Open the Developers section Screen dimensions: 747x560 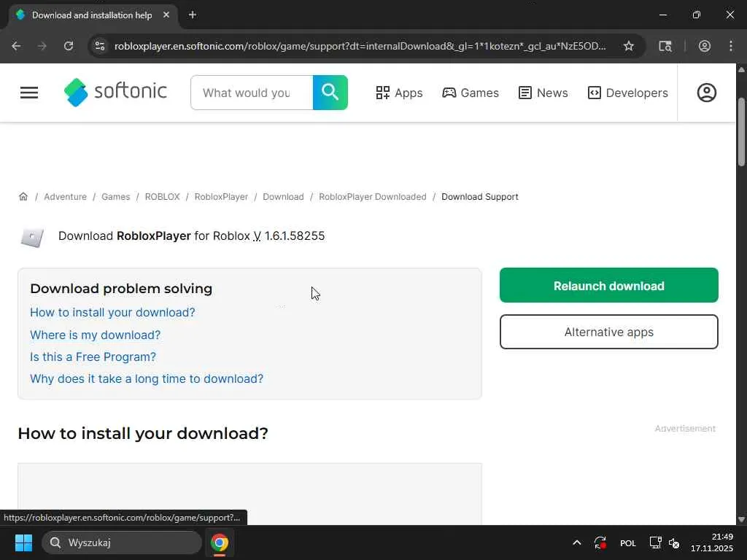tap(628, 93)
